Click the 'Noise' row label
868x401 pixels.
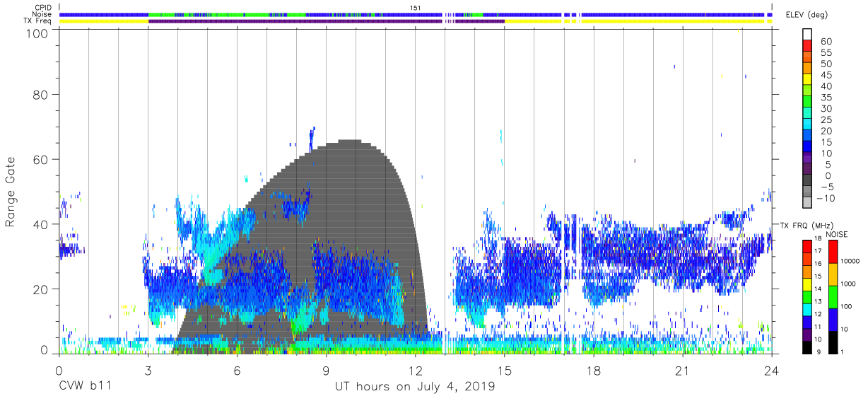[x=42, y=14]
